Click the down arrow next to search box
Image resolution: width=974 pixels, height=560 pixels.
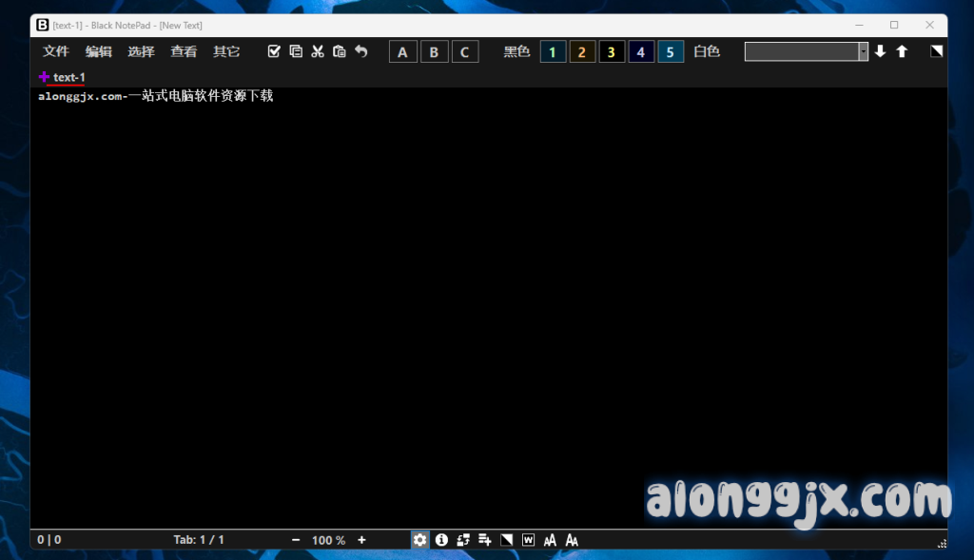[x=880, y=51]
